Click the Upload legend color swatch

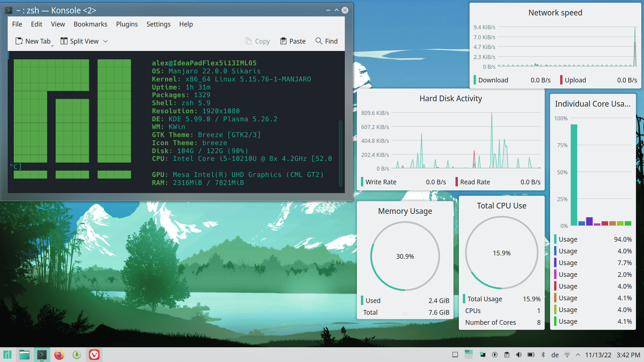coord(561,80)
